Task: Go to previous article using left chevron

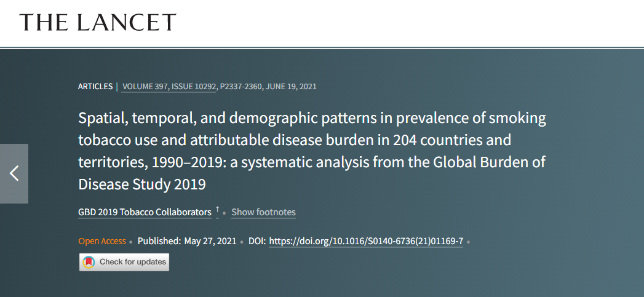Action: click(x=14, y=173)
